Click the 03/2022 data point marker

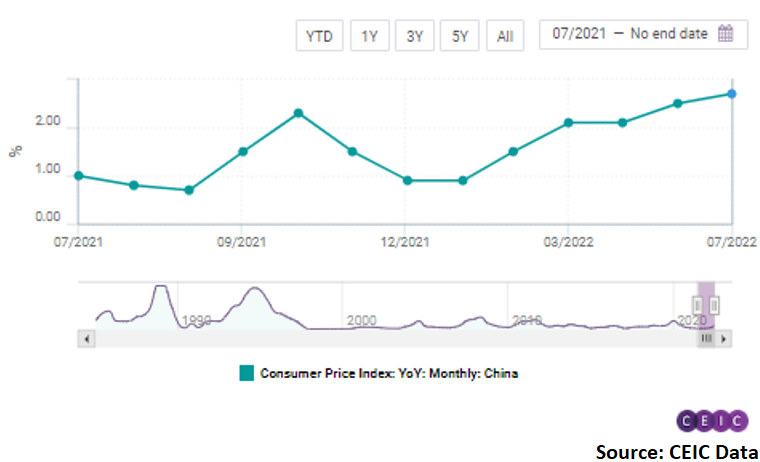click(x=569, y=123)
